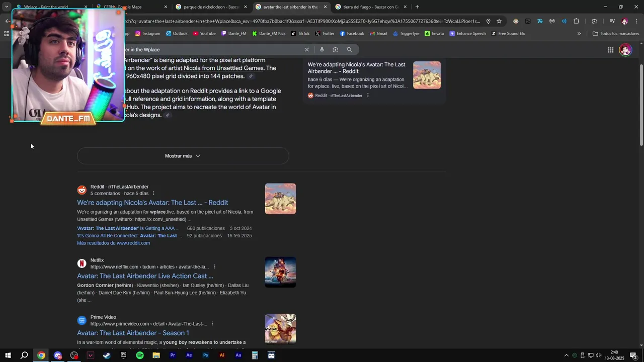This screenshot has height=362, width=644.
Task: Click the Prime Video result thumbnail
Action: (280, 329)
